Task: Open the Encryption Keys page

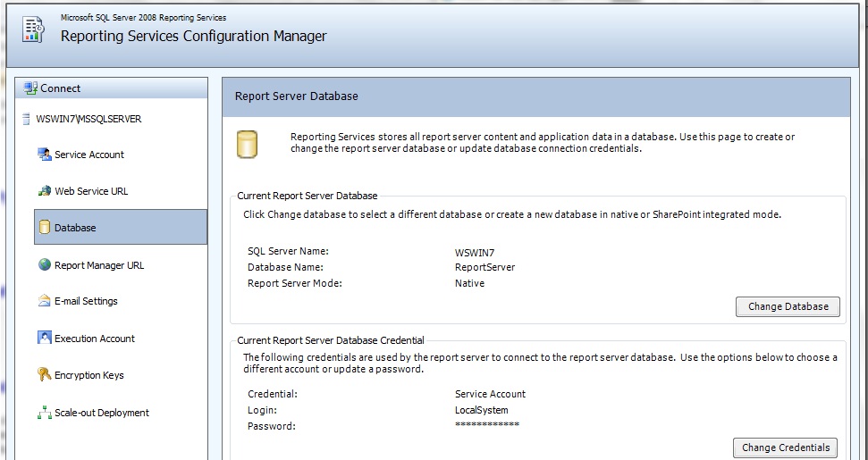Action: tap(89, 375)
